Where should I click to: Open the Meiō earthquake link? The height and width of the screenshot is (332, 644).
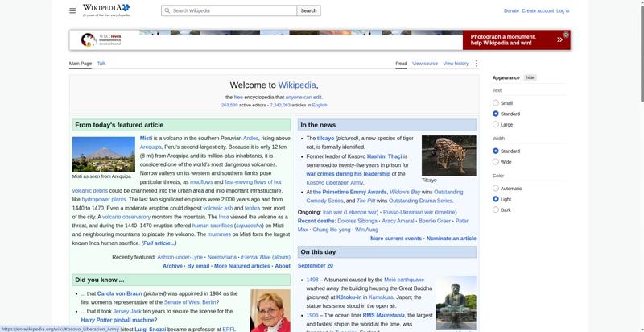(x=404, y=280)
